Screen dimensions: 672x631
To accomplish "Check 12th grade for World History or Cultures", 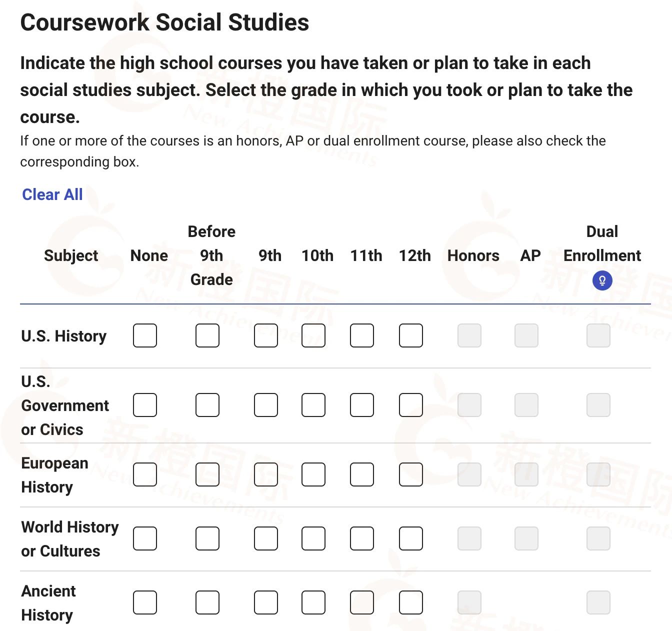I will coord(411,538).
